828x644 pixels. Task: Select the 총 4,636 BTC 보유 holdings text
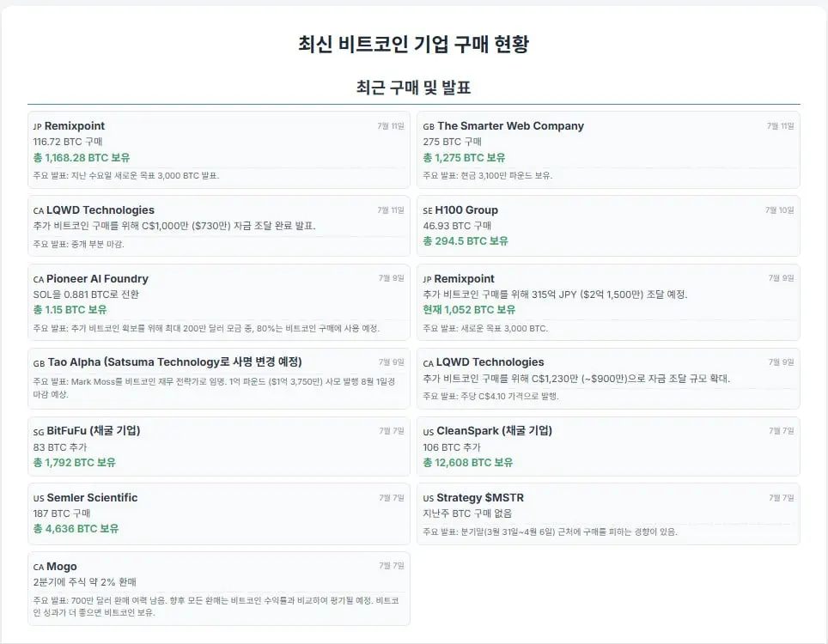[x=76, y=529]
